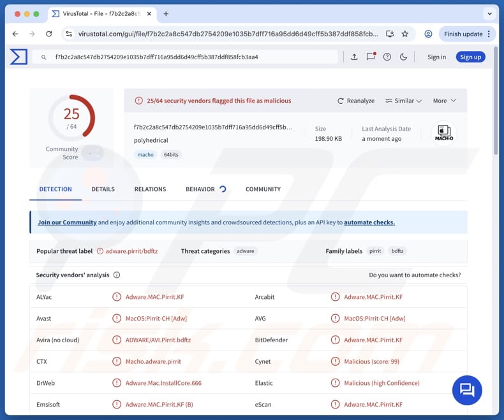Click the file size 198.90 KB value

point(328,139)
